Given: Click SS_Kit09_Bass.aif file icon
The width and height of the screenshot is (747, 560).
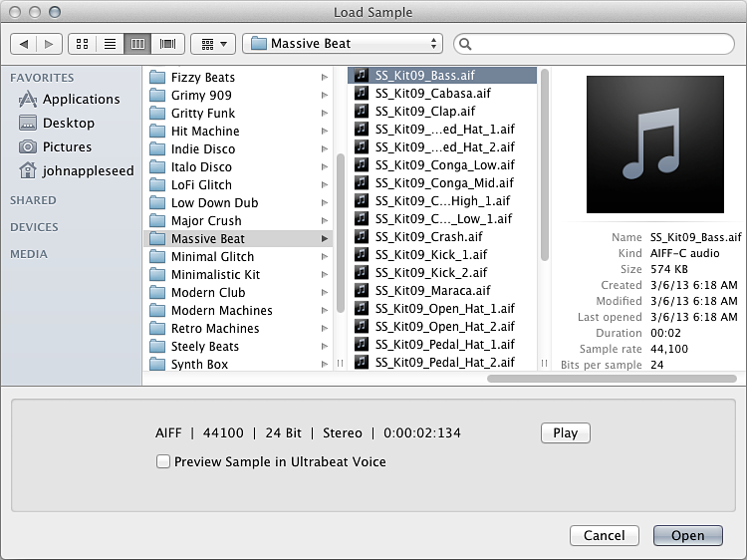Looking at the screenshot, I should (x=362, y=75).
